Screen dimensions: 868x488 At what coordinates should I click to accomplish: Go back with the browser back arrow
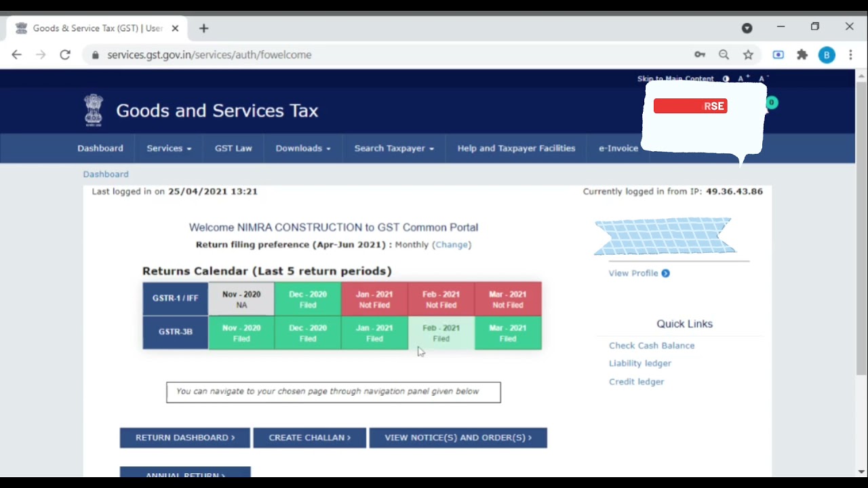(x=16, y=55)
